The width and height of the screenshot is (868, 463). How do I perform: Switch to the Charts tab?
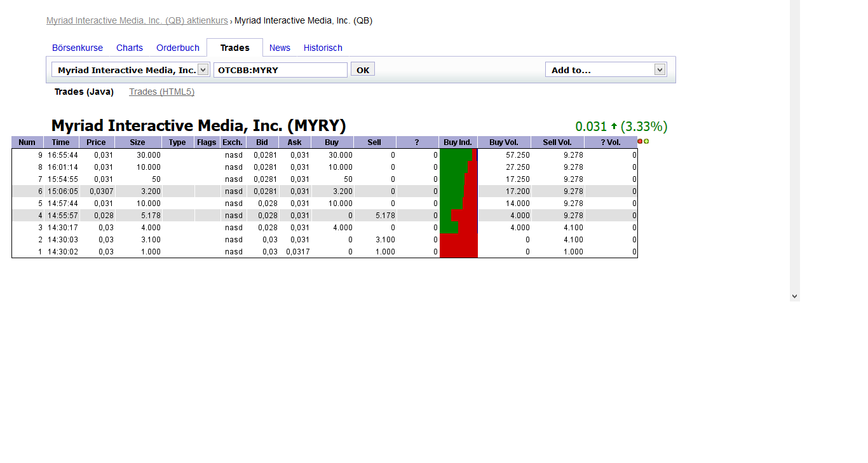point(130,48)
